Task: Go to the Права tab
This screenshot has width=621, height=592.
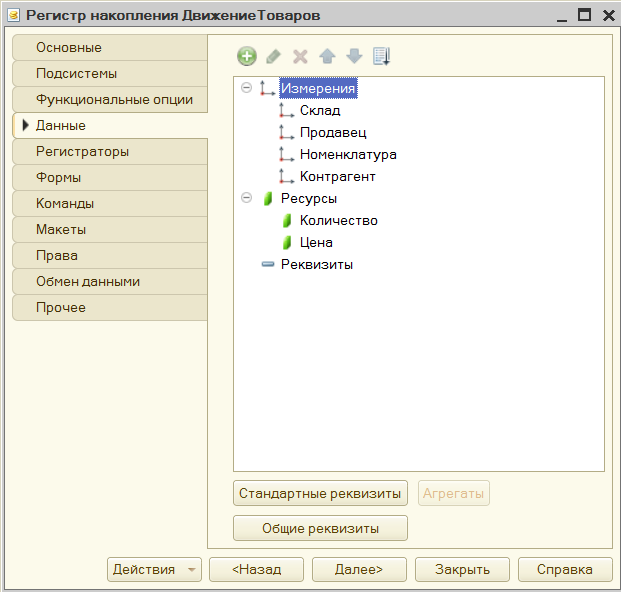Action: (x=110, y=255)
